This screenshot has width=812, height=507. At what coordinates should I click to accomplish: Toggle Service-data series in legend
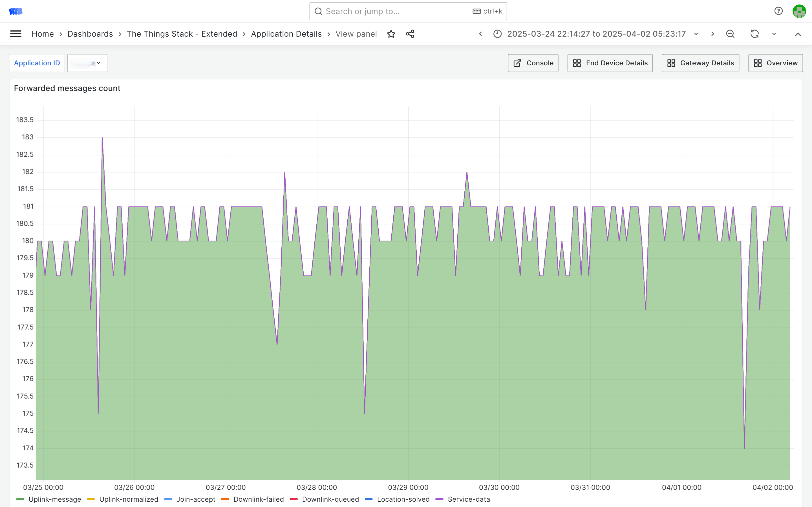[468, 499]
